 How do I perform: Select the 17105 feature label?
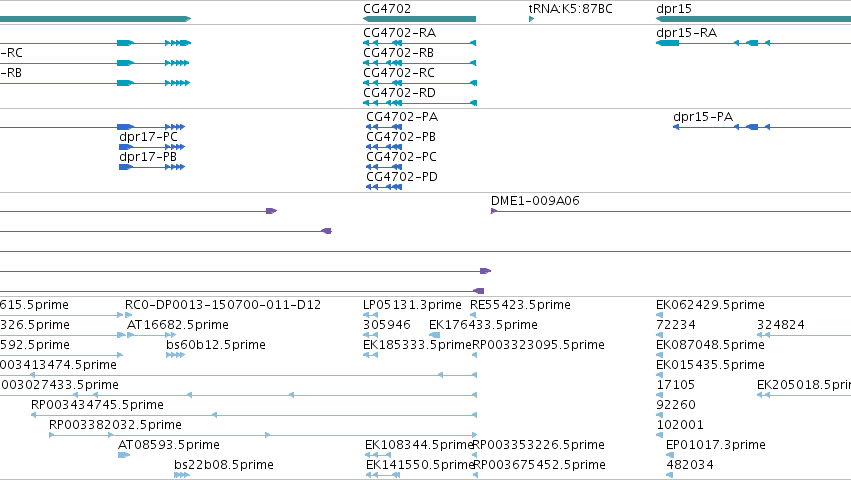coord(676,385)
